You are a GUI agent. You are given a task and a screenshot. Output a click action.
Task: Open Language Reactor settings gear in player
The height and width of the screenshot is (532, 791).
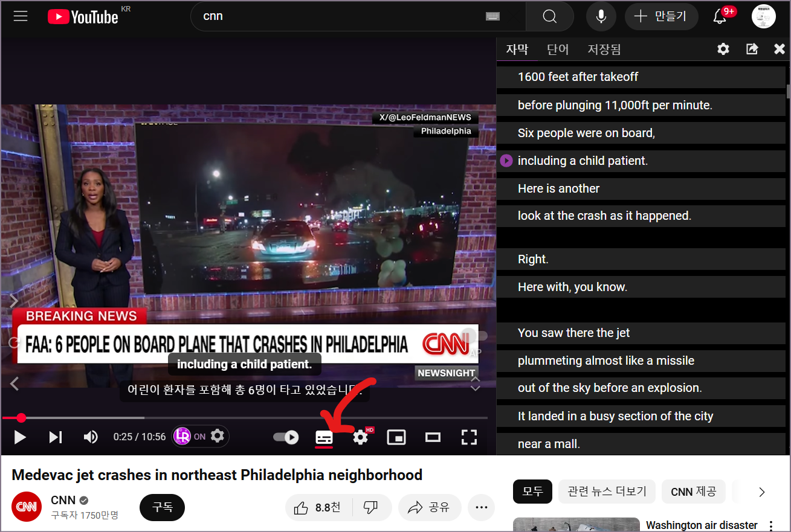click(x=218, y=436)
